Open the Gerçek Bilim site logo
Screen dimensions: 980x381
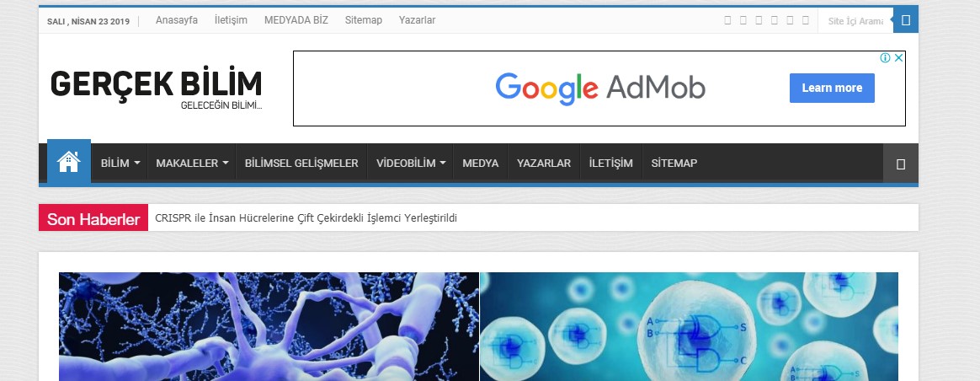pos(157,88)
